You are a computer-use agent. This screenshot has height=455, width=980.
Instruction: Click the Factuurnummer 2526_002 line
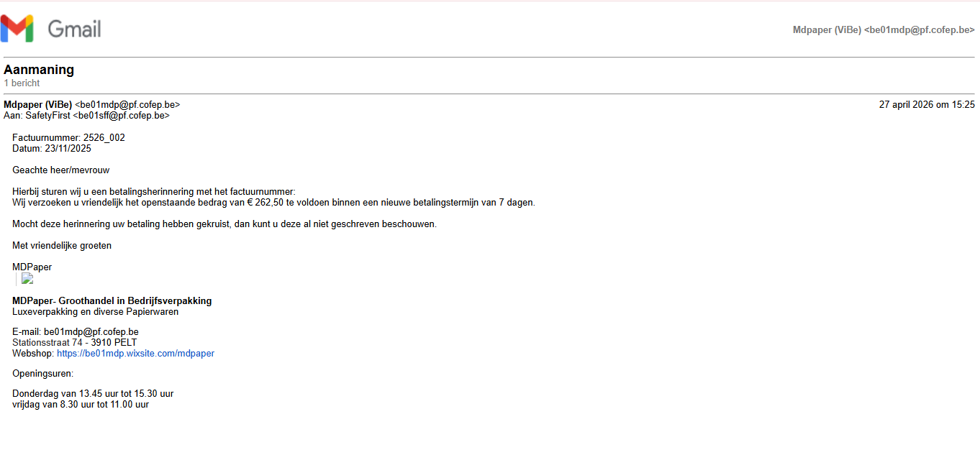click(68, 138)
